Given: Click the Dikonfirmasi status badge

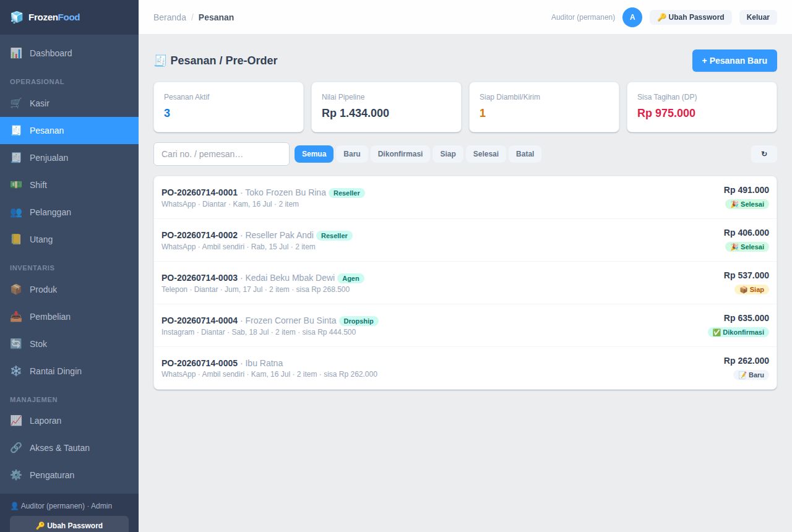Looking at the screenshot, I should (x=738, y=332).
